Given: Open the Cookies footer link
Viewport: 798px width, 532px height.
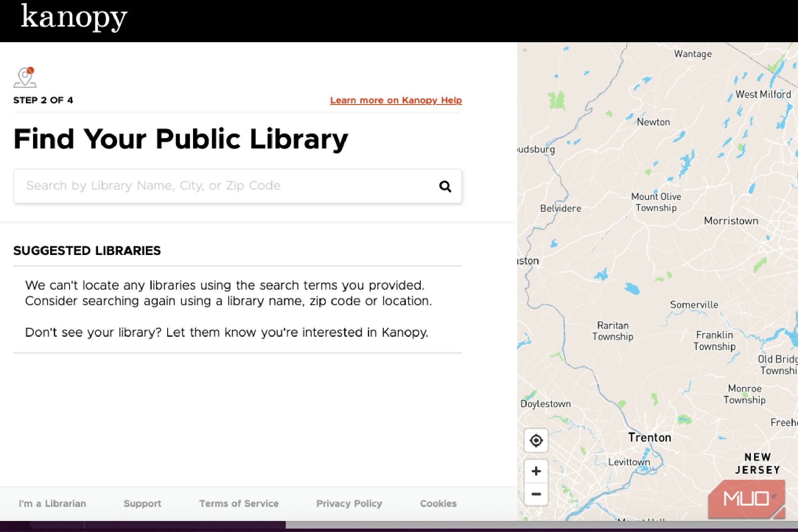Looking at the screenshot, I should tap(438, 503).
